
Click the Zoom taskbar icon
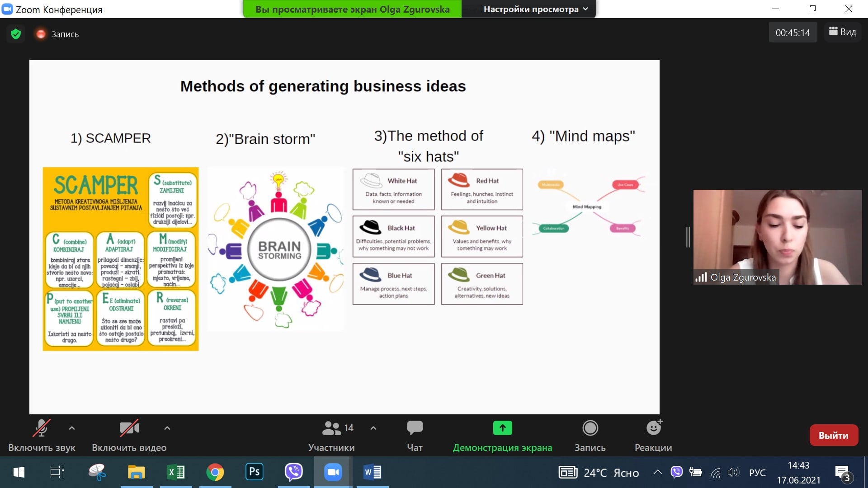pyautogui.click(x=333, y=472)
